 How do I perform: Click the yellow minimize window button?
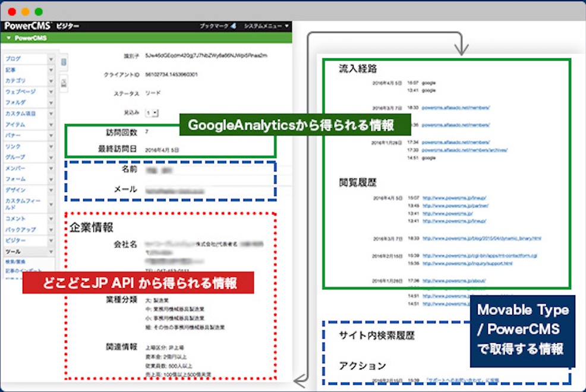point(25,11)
